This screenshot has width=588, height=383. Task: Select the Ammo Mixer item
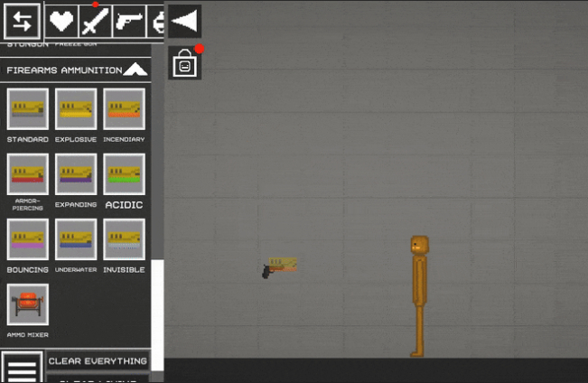28,304
